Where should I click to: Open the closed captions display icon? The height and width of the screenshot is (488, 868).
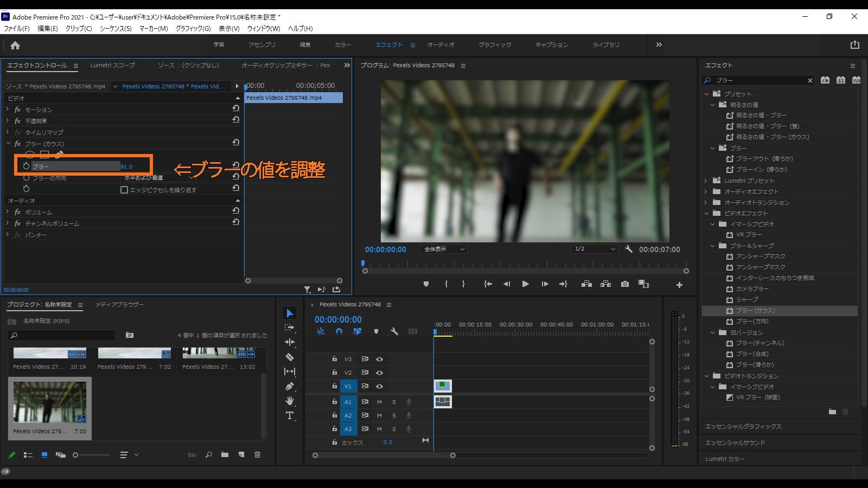413,331
